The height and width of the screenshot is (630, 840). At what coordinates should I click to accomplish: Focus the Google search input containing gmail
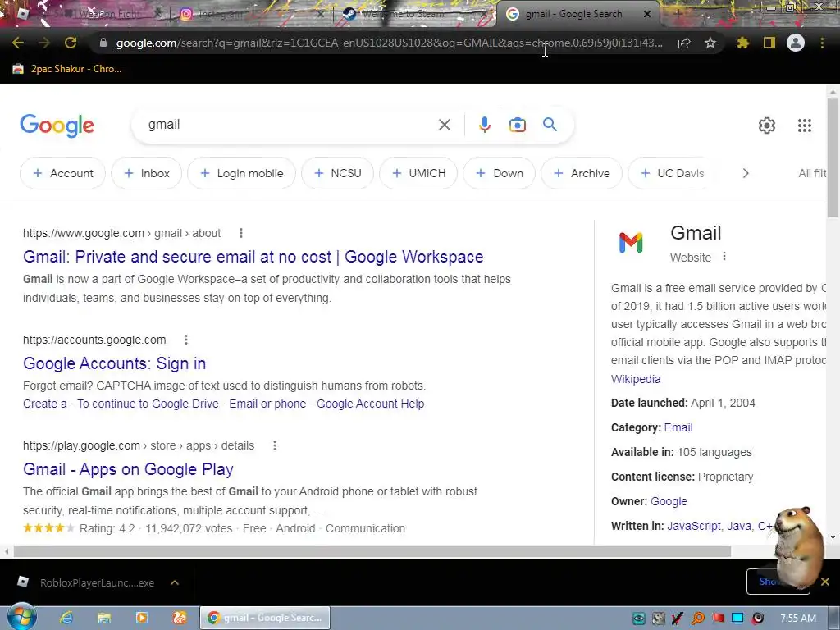(x=290, y=125)
